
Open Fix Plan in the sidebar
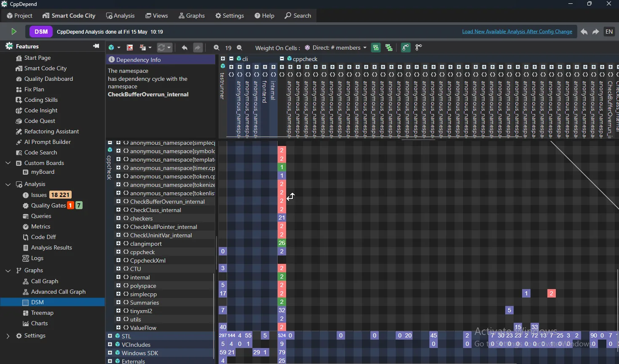tap(30, 89)
